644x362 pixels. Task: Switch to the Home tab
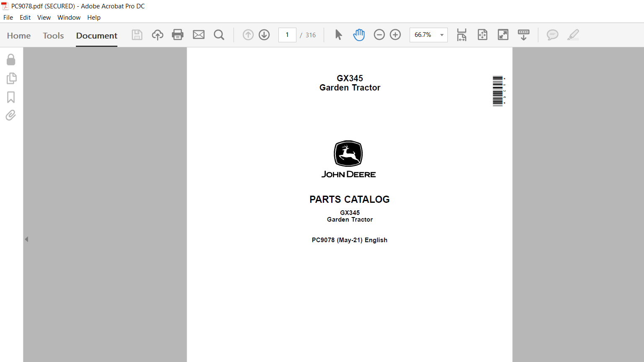(x=19, y=36)
